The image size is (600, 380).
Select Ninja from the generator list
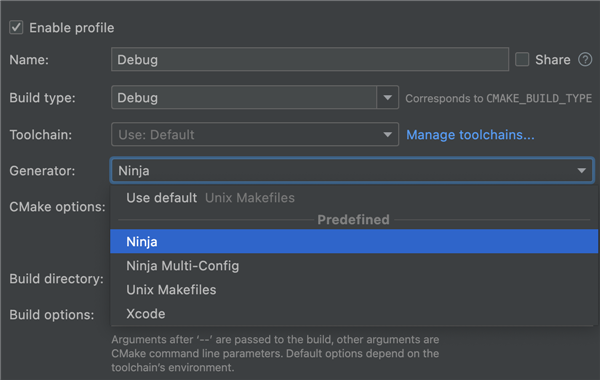coord(354,241)
